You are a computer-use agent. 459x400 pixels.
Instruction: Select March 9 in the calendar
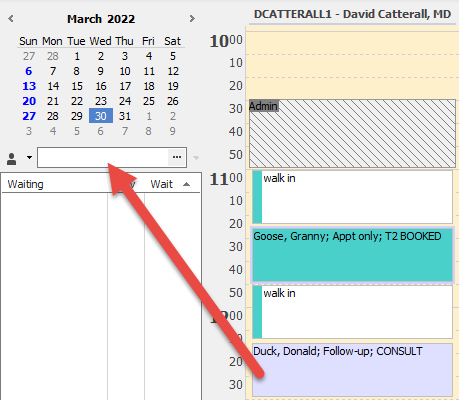click(x=101, y=71)
